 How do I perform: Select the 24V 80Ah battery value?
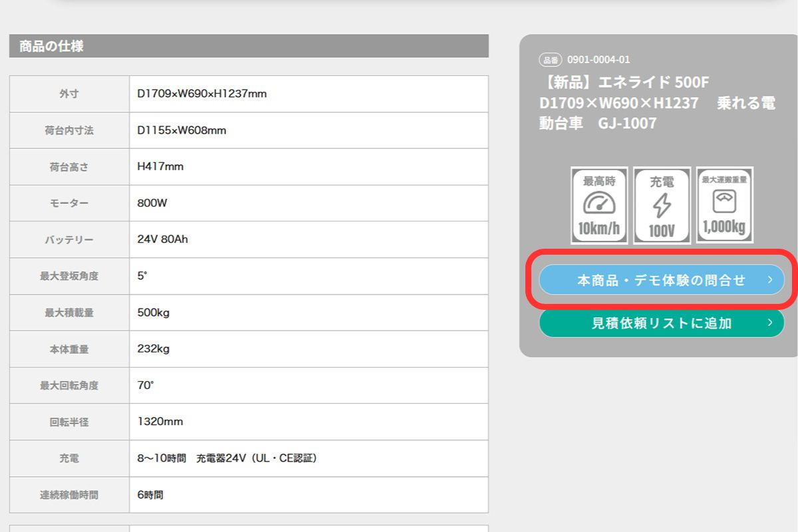click(x=162, y=239)
